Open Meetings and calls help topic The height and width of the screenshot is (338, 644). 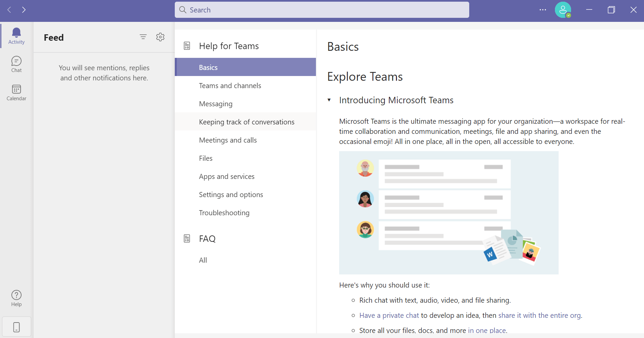245,140
